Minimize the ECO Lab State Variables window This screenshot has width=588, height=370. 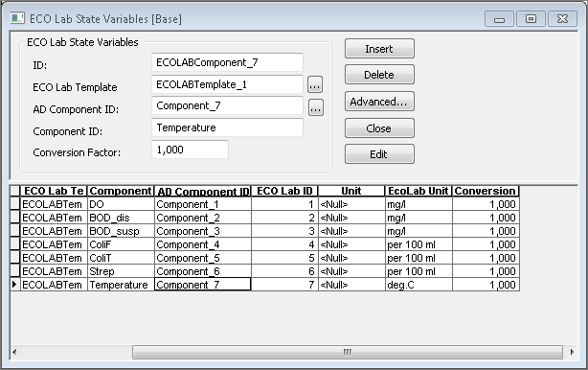[x=499, y=19]
